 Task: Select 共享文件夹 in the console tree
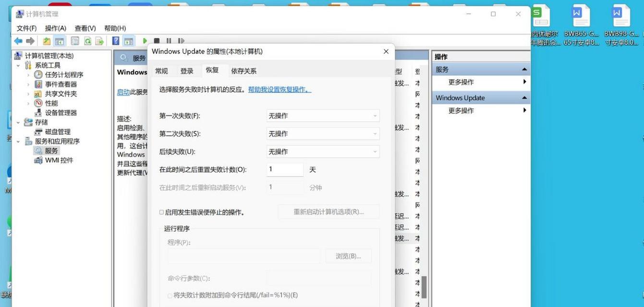(61, 94)
